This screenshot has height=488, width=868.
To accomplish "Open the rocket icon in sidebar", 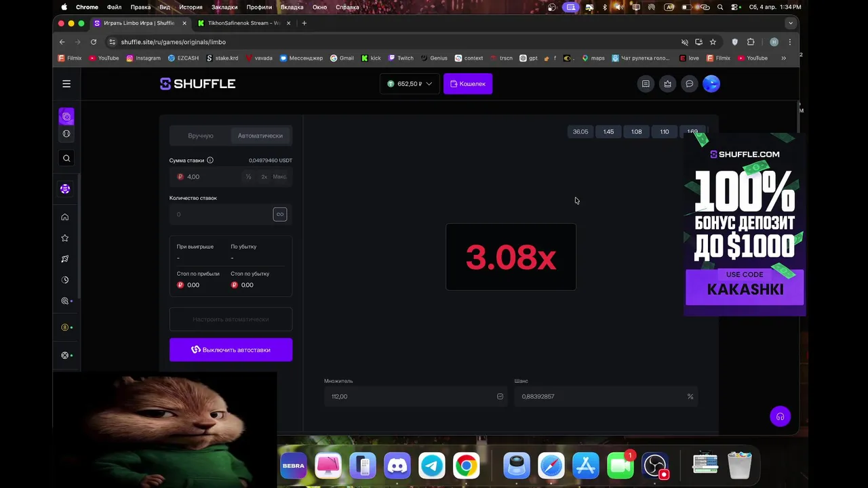I will tap(65, 259).
